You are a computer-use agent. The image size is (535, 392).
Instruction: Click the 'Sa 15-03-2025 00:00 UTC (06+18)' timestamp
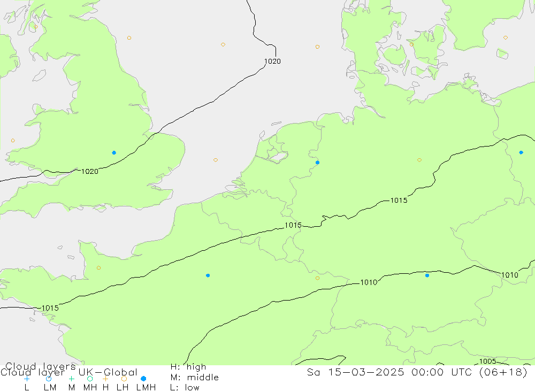417,372
